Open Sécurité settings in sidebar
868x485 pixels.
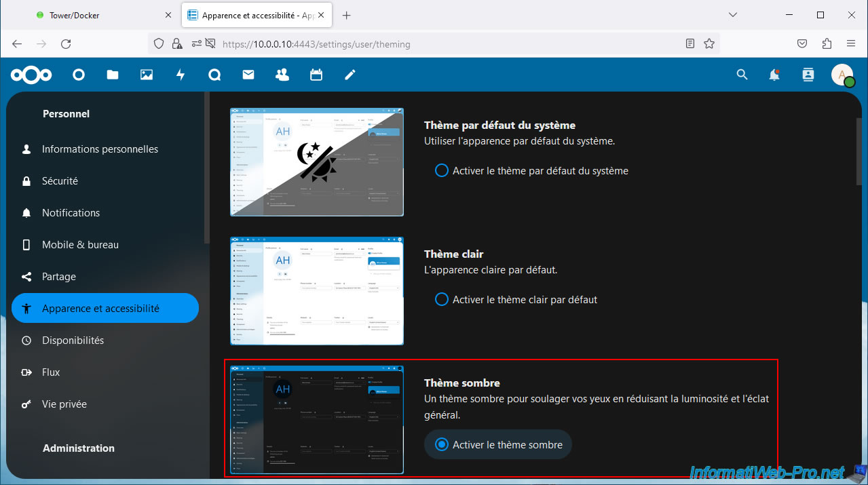click(60, 181)
